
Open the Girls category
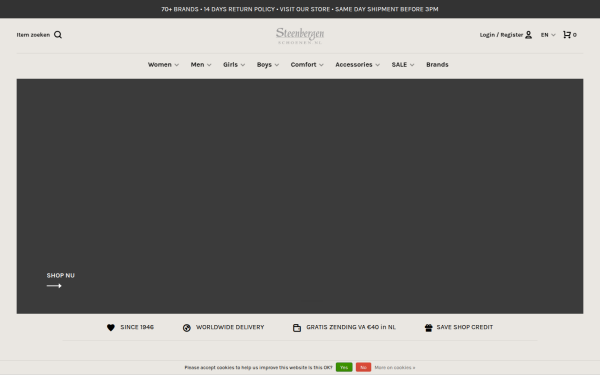(x=230, y=65)
